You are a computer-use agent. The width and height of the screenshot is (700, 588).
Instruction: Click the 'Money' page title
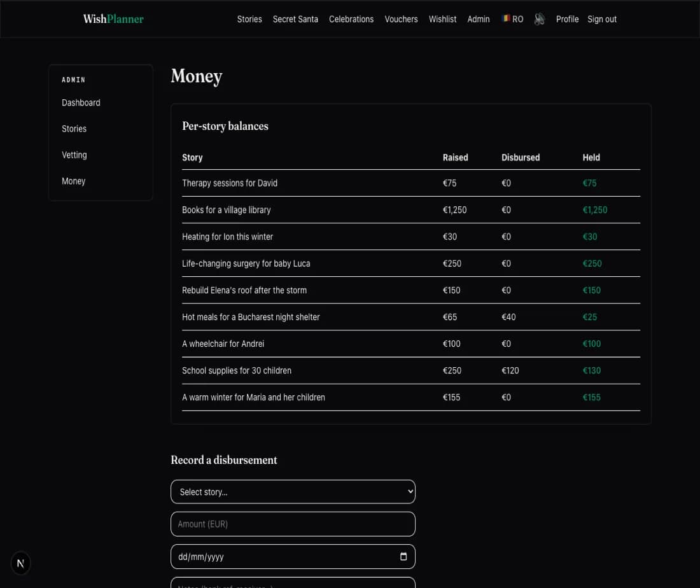[x=197, y=76]
